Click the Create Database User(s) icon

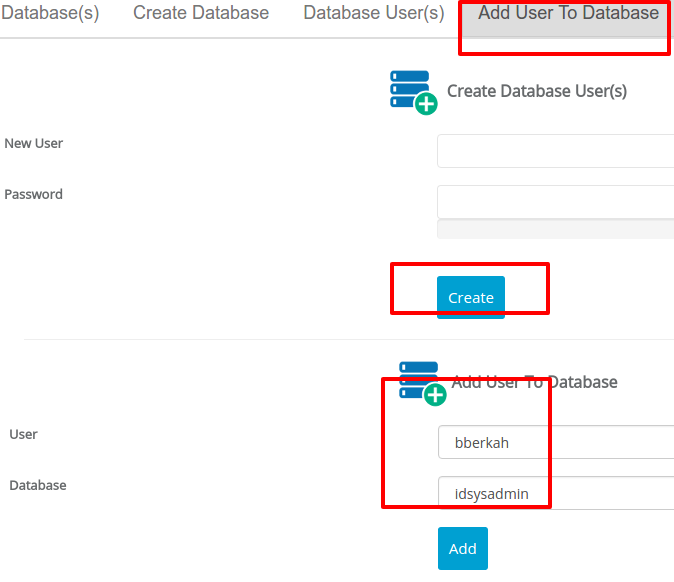tap(414, 92)
